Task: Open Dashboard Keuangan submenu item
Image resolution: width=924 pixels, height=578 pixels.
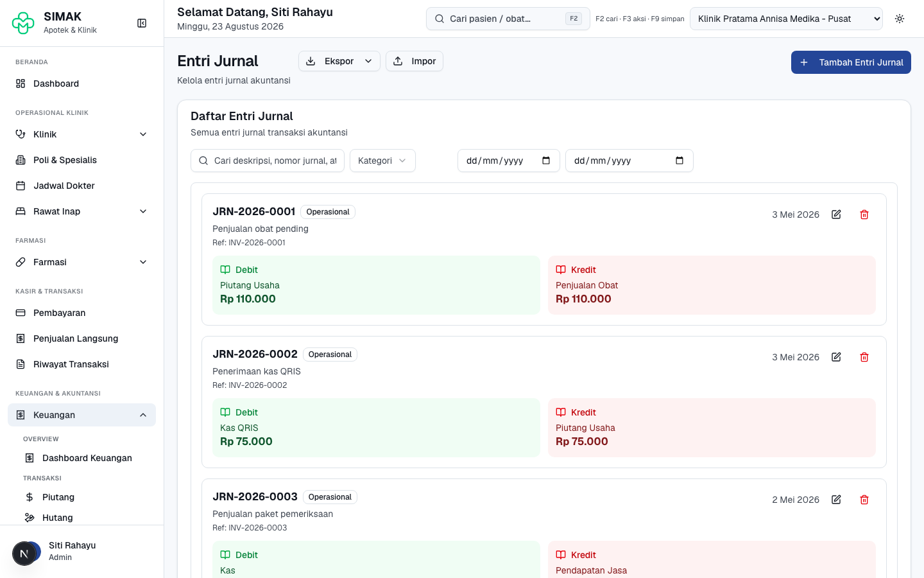Action: point(86,458)
